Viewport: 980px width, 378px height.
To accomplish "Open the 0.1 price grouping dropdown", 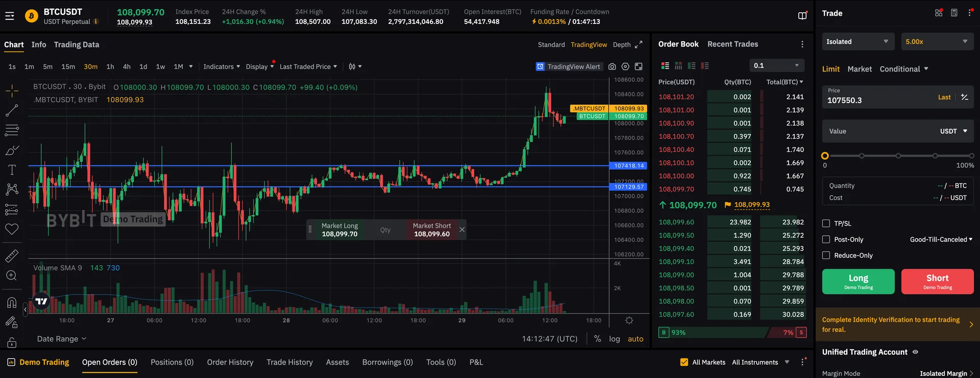I will (x=776, y=65).
